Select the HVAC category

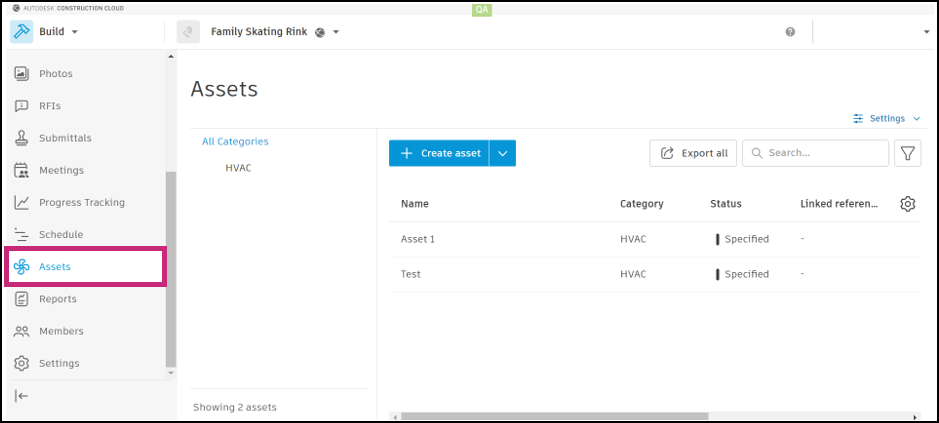(238, 168)
